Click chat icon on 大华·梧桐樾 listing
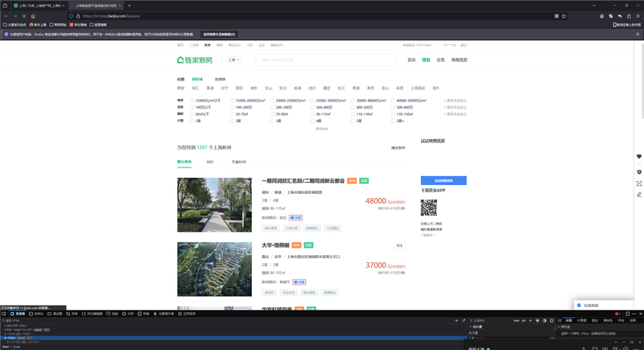The width and height of the screenshot is (644, 350). click(299, 282)
